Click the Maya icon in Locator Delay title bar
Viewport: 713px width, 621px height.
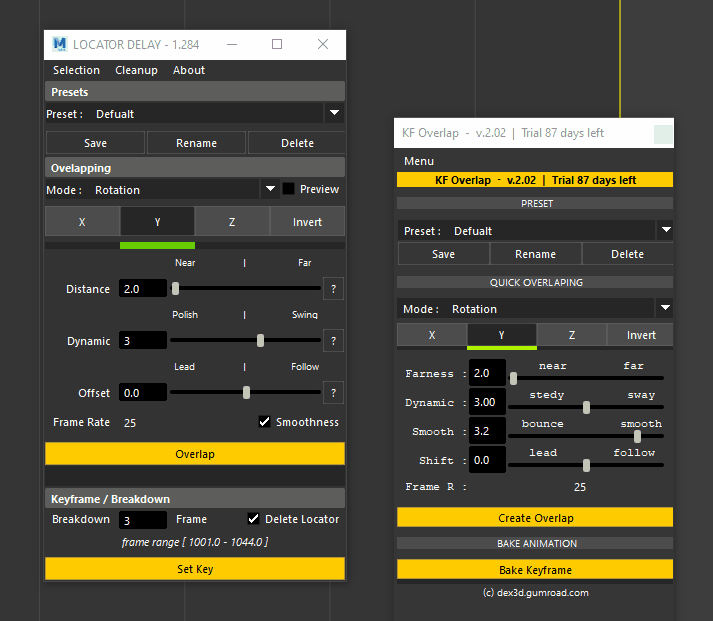60,44
